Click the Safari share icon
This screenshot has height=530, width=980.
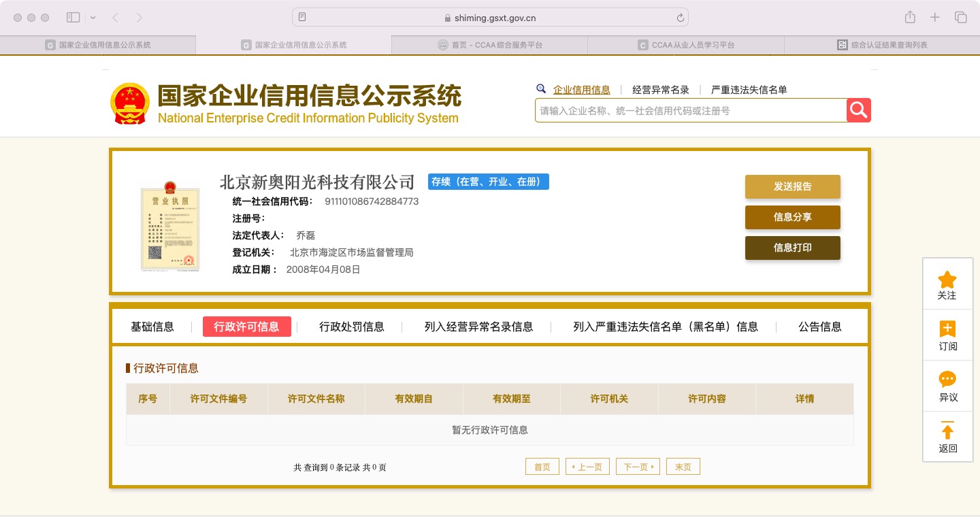[910, 18]
